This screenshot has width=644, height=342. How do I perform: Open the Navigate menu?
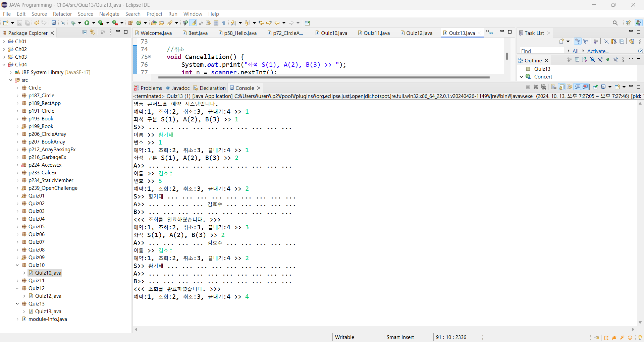[109, 14]
